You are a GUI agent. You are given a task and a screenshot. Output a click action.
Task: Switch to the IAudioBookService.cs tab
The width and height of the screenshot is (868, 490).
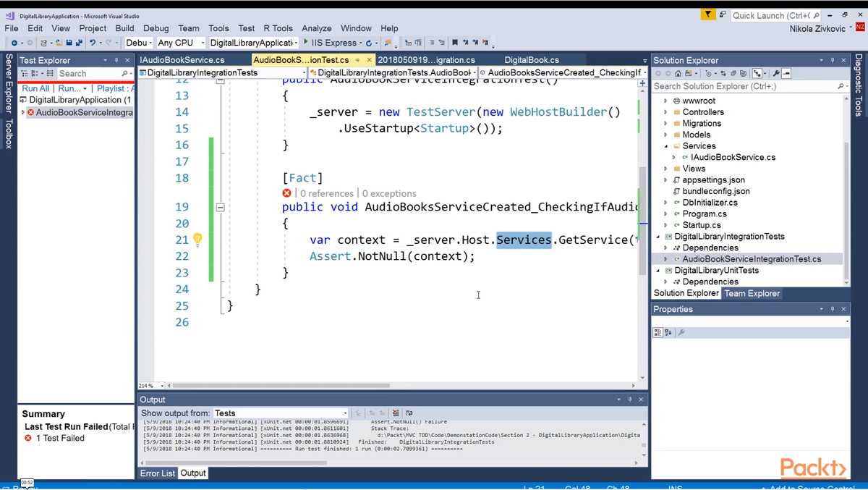click(x=182, y=60)
